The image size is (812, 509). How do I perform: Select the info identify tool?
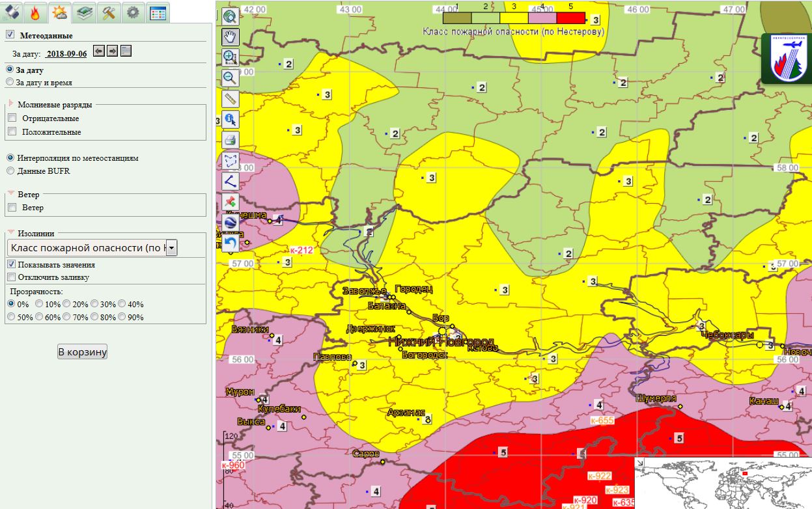coord(231,119)
